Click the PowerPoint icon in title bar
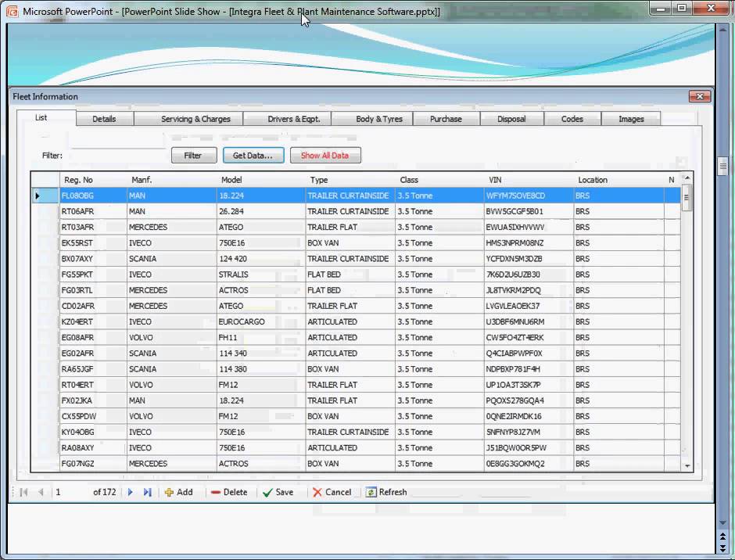Viewport: 735px width, 560px height. pyautogui.click(x=12, y=11)
